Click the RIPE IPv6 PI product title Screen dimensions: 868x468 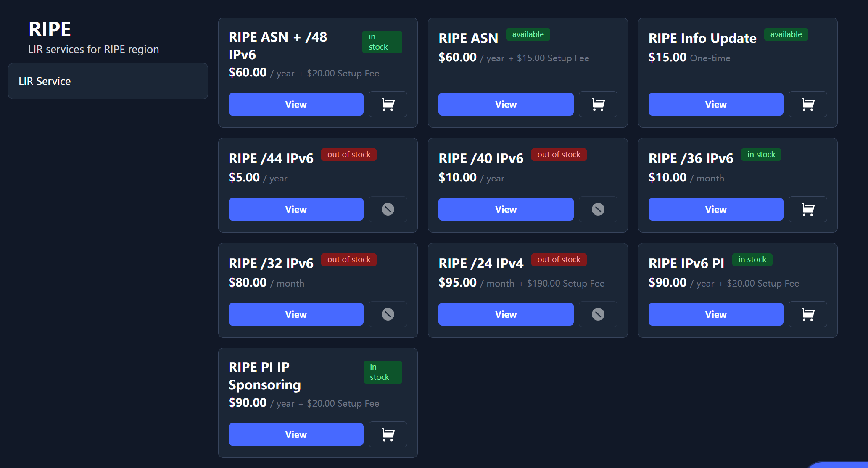686,263
